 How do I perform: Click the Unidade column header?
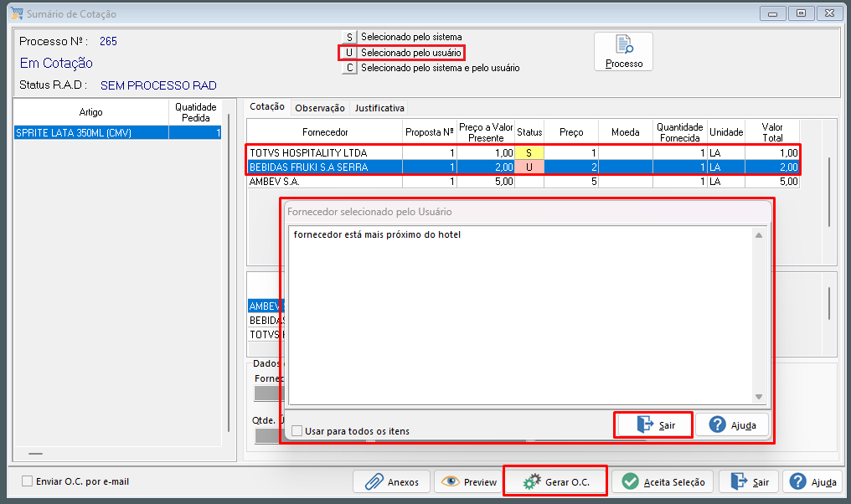[x=726, y=131]
